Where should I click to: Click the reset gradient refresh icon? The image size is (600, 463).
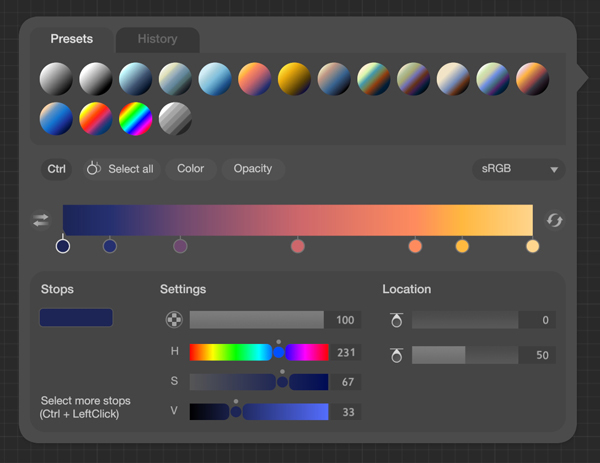tap(554, 220)
